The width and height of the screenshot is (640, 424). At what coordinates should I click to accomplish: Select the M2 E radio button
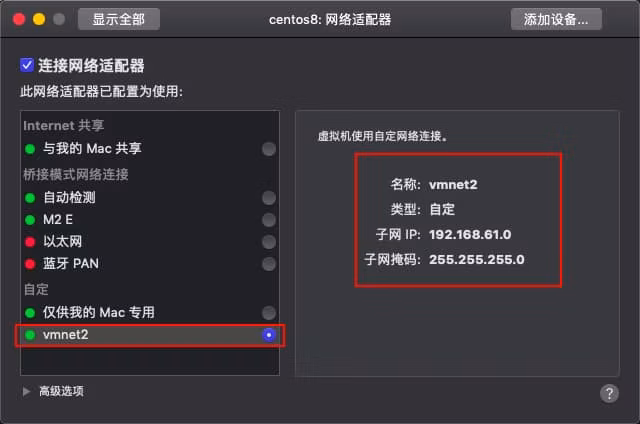click(x=269, y=220)
